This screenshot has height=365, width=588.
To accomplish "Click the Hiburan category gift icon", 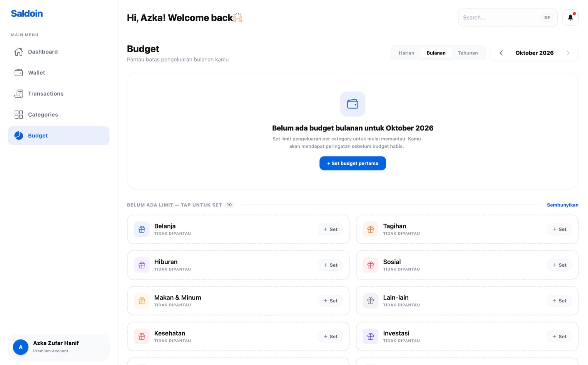I will (x=142, y=265).
